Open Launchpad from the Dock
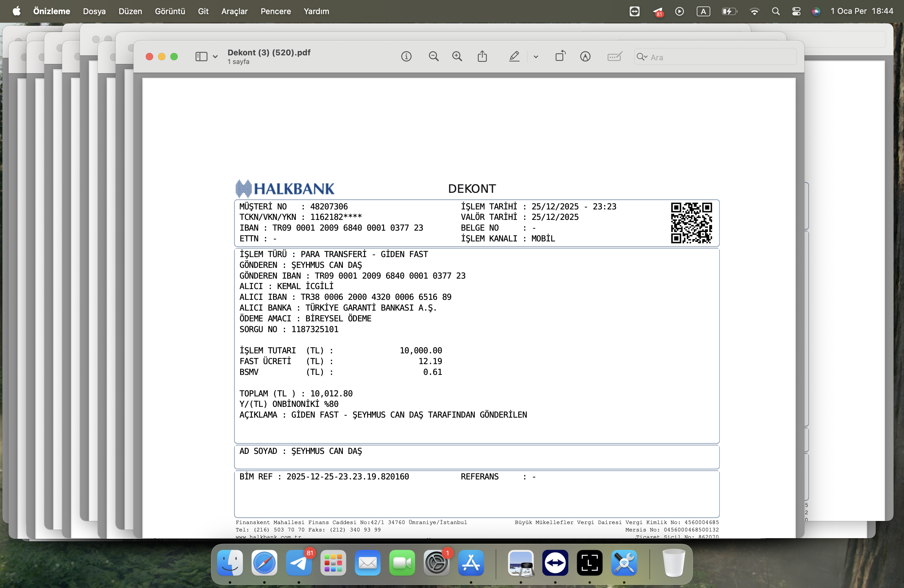This screenshot has width=904, height=588. pyautogui.click(x=333, y=562)
